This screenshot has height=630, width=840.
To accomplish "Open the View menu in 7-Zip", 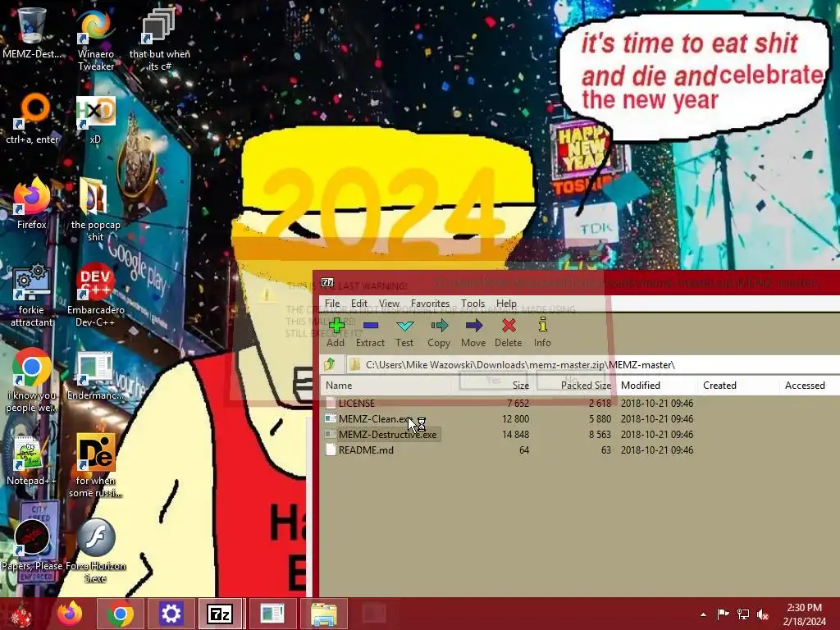I will [390, 304].
